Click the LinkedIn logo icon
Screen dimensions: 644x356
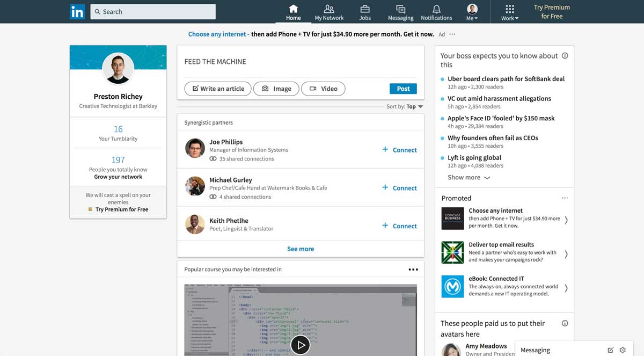(77, 11)
